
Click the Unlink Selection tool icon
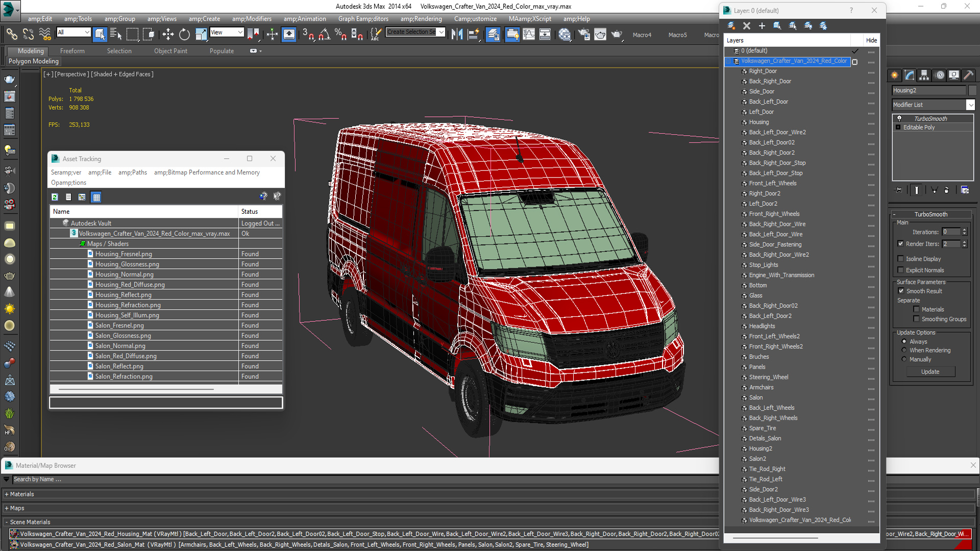click(29, 34)
